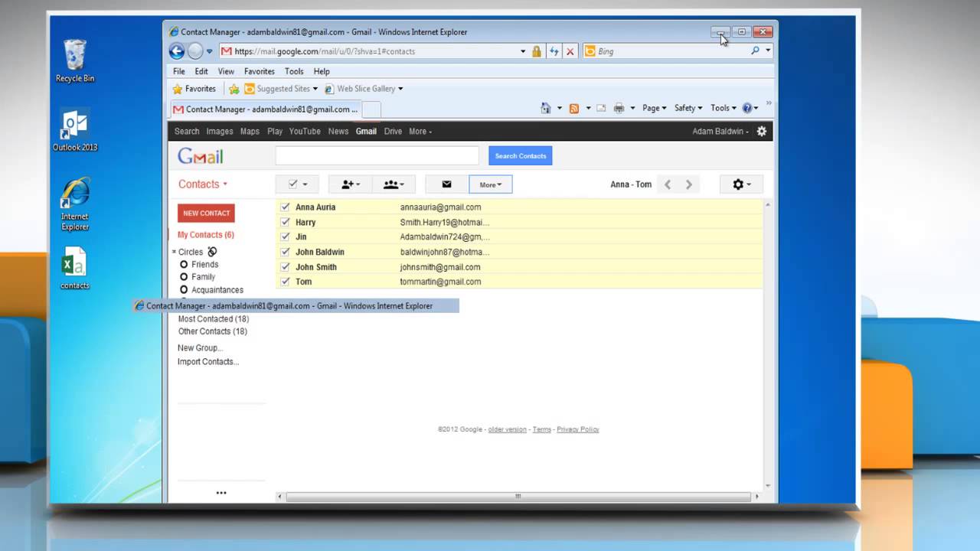
Task: Open the Safety dropdown in command bar
Action: 688,108
